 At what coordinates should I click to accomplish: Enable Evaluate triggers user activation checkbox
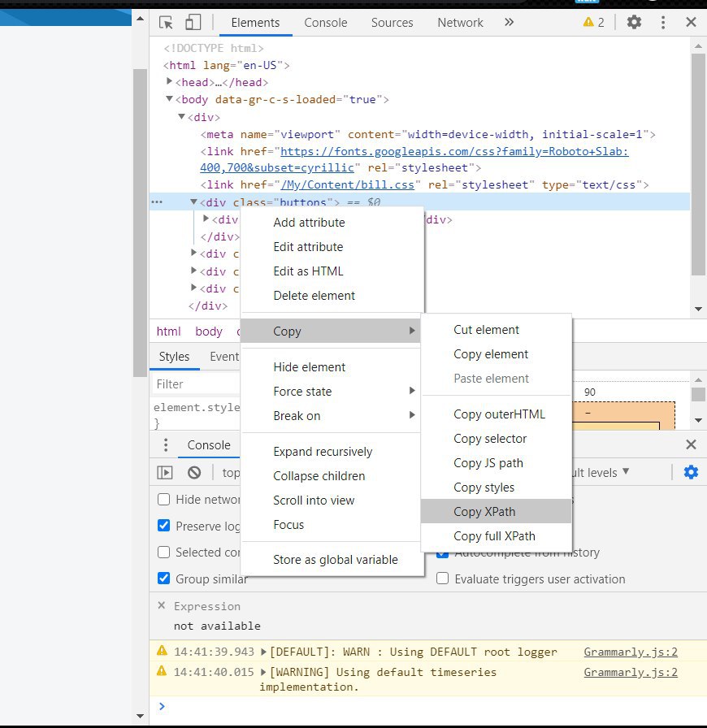point(443,579)
